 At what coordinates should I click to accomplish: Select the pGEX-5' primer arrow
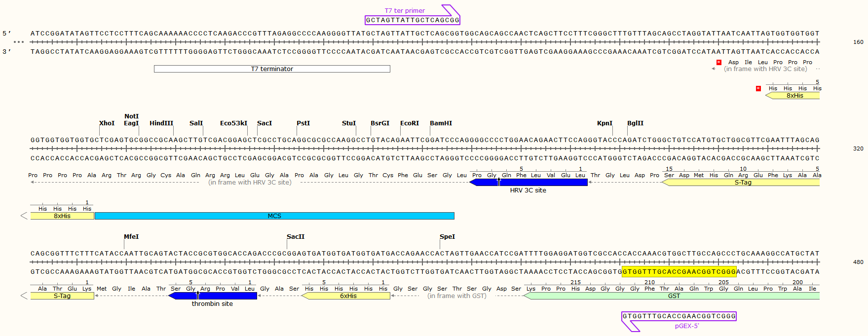pos(679,316)
